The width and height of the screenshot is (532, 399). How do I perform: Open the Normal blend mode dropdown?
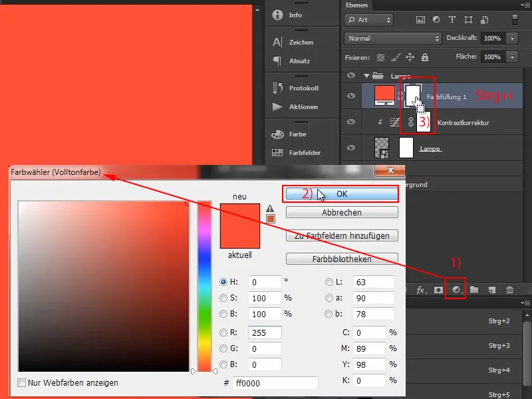[x=393, y=39]
